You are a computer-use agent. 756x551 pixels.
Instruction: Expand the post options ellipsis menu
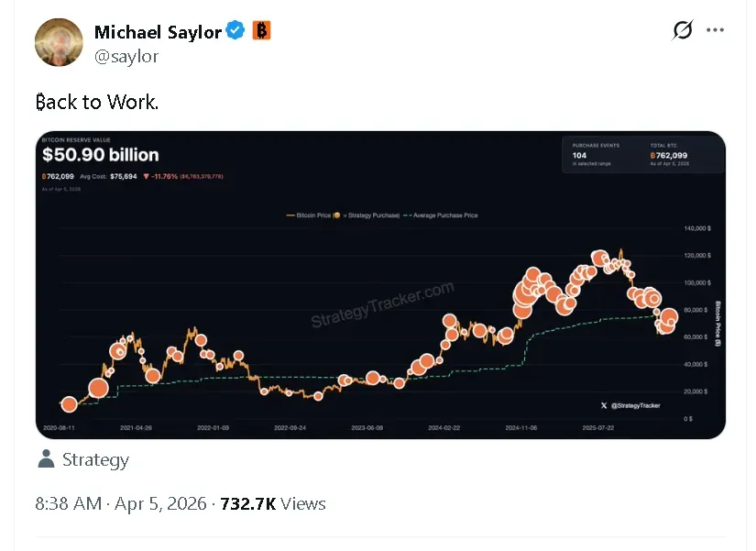(x=714, y=28)
